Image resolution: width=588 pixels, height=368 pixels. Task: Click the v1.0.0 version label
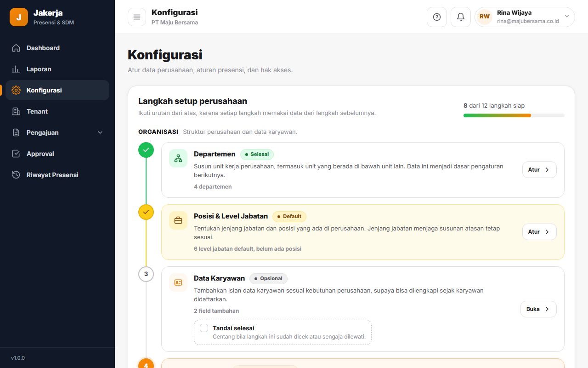click(x=18, y=358)
